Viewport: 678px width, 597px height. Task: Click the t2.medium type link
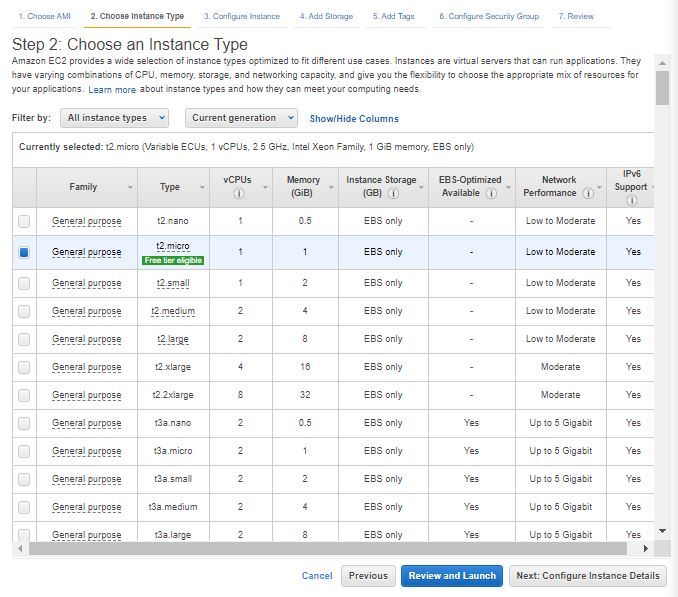coord(173,311)
